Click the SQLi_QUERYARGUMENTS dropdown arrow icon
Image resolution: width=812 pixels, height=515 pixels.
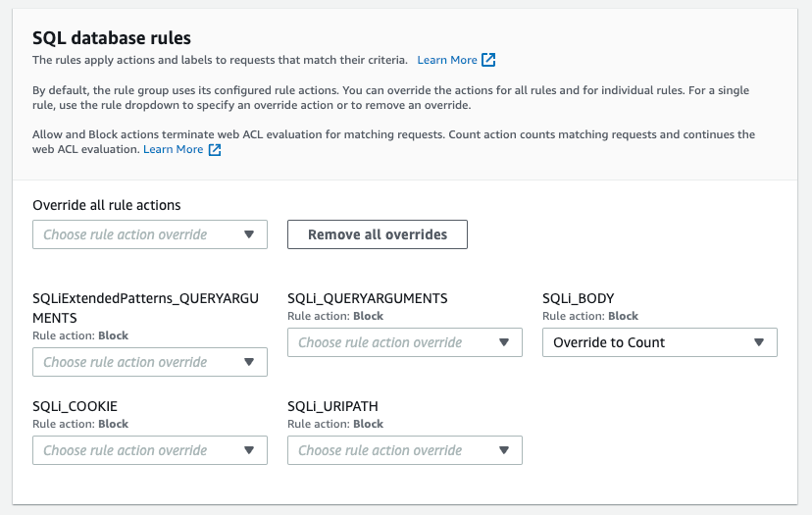point(504,342)
